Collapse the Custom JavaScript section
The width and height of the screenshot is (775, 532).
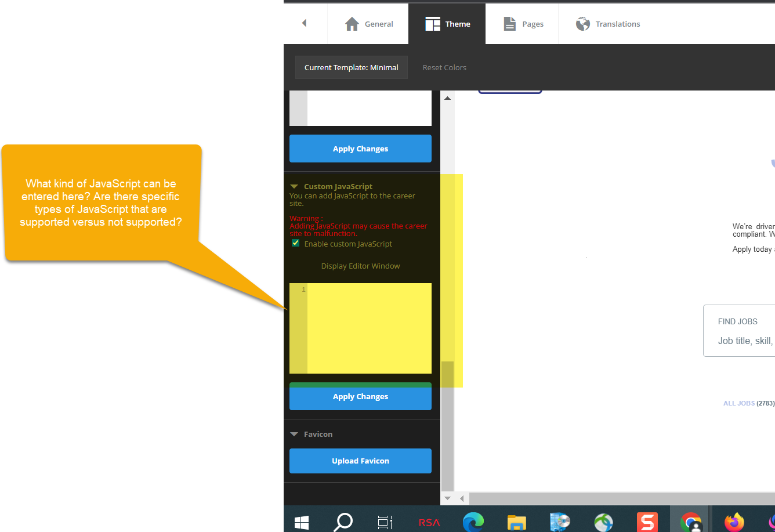(294, 186)
